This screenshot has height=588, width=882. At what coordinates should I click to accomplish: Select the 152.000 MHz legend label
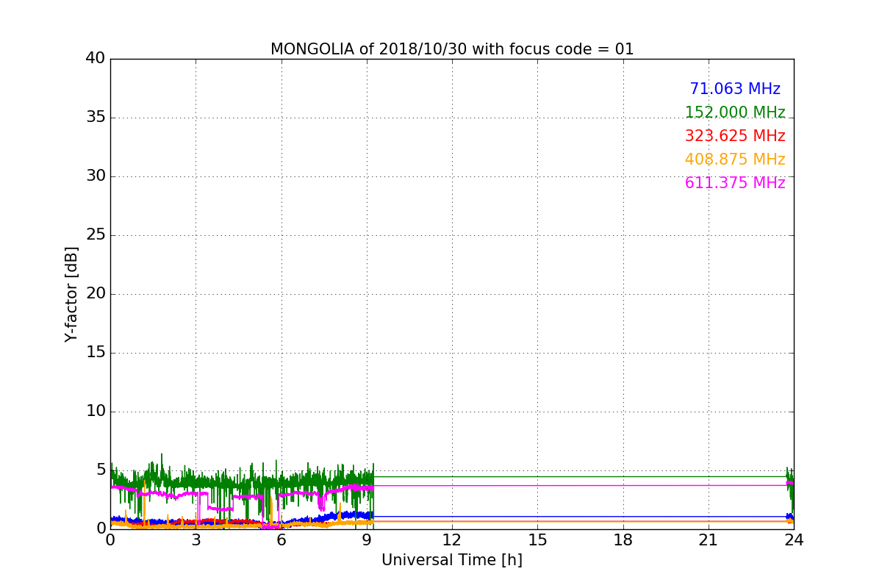coord(735,112)
